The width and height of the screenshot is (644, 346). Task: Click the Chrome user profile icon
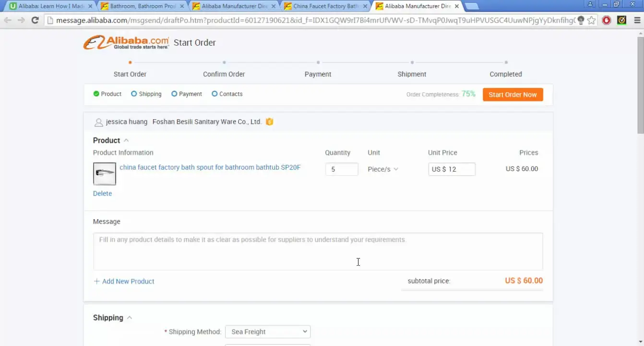(x=590, y=4)
